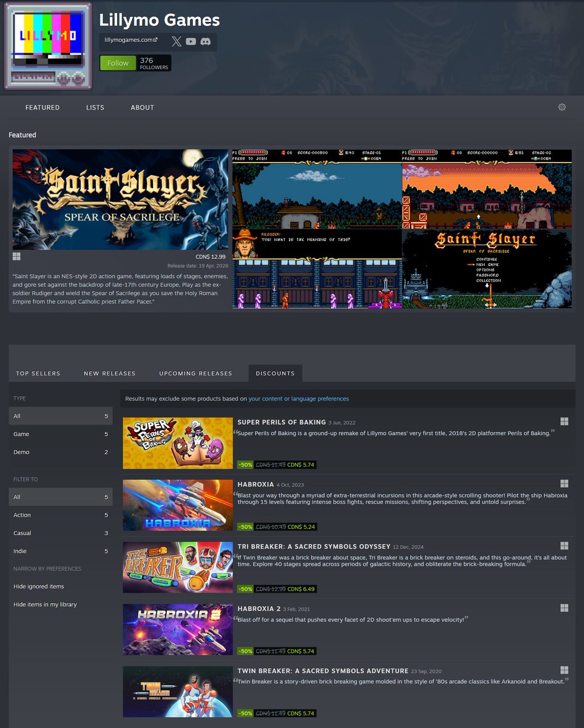Select the Discounts tab
The width and height of the screenshot is (584, 728).
tap(275, 373)
